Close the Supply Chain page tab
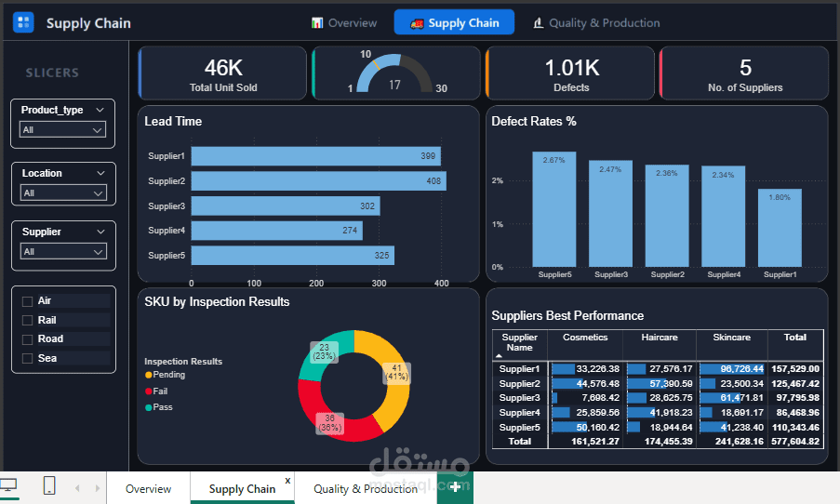Viewport: 840px width, 504px height. click(x=287, y=481)
